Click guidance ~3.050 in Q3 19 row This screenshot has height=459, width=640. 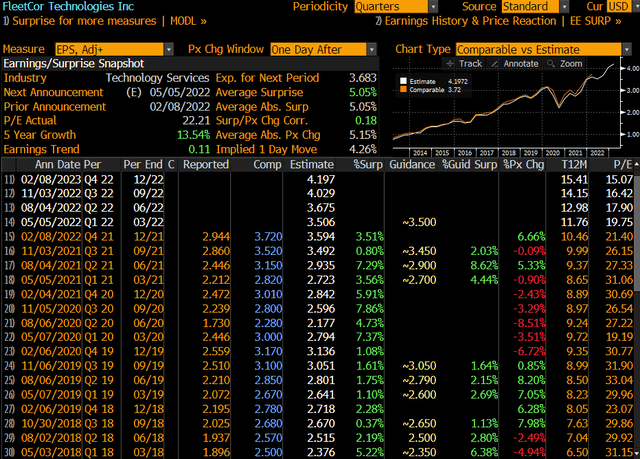click(x=419, y=366)
